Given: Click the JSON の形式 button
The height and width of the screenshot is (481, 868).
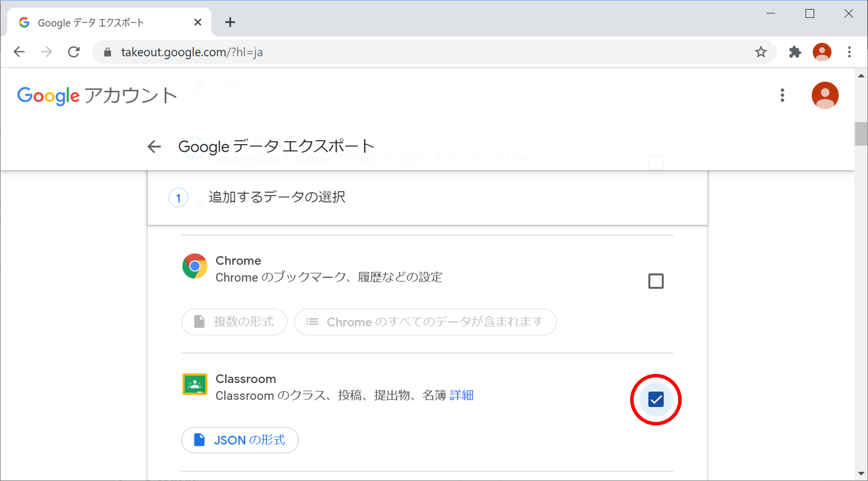Looking at the screenshot, I should click(x=240, y=440).
